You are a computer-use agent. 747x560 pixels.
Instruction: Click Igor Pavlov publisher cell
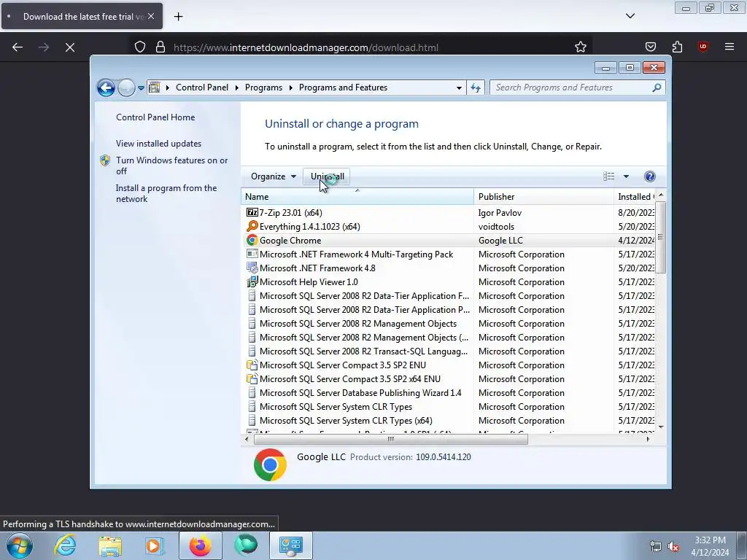click(x=500, y=213)
